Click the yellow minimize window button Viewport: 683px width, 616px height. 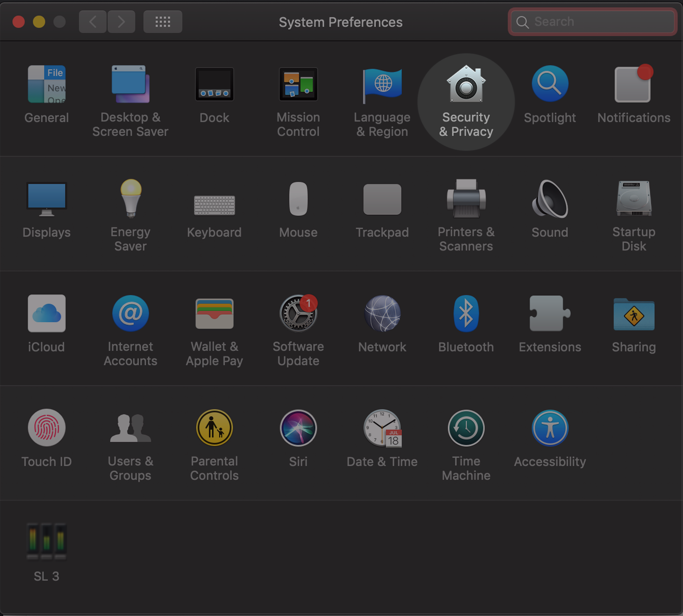pos(39,22)
